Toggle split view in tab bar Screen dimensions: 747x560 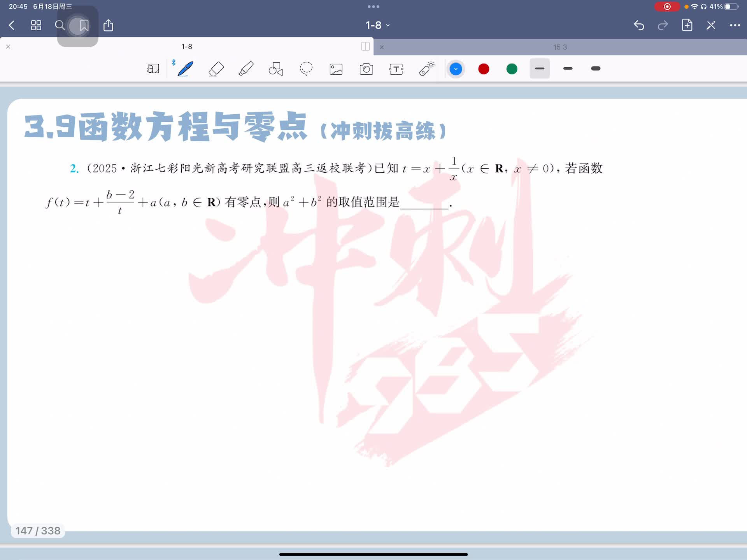[x=365, y=46]
